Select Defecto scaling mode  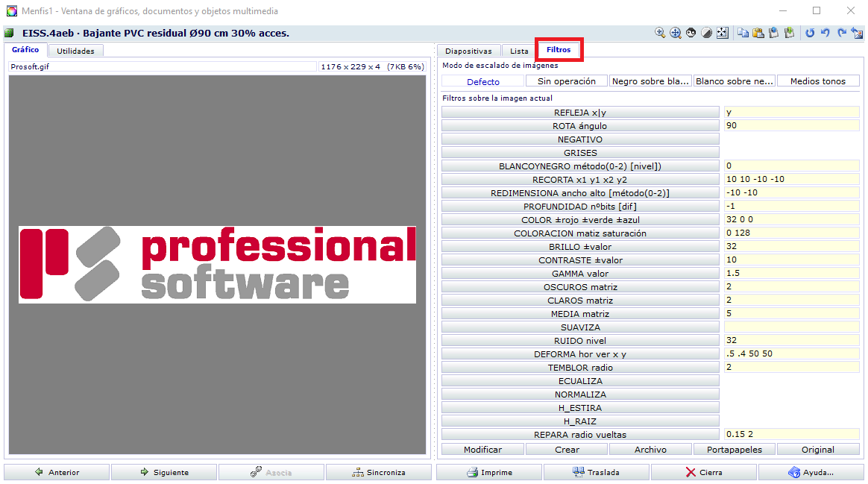click(x=483, y=81)
